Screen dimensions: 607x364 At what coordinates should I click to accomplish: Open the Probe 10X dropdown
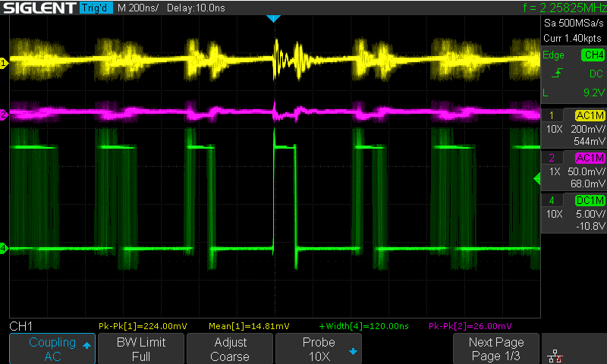[319, 349]
